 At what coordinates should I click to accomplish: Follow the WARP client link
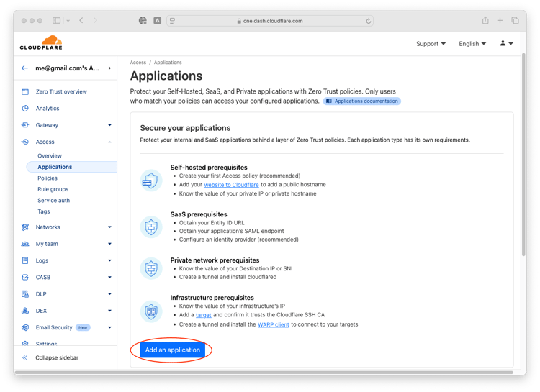coord(274,324)
